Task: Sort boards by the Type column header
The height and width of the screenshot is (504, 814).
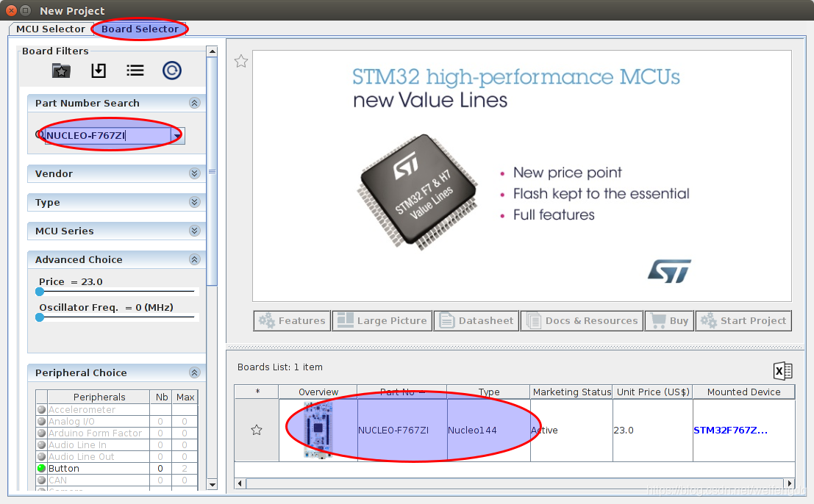Action: coord(488,392)
